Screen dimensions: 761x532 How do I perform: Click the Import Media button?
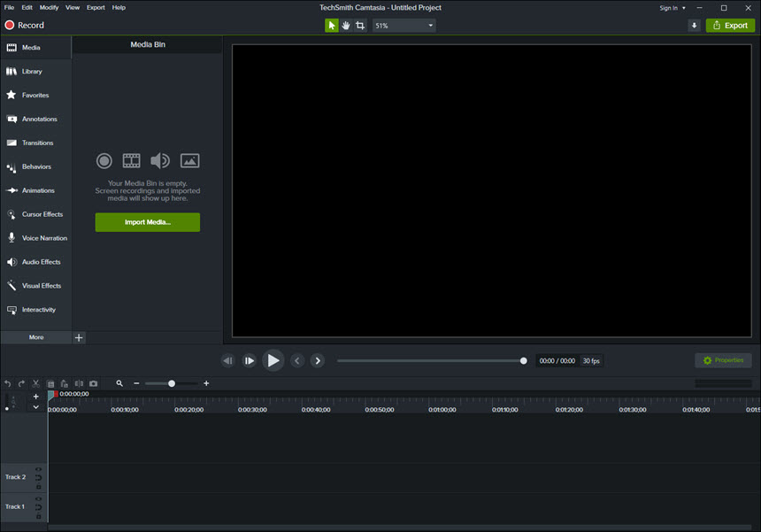(148, 222)
